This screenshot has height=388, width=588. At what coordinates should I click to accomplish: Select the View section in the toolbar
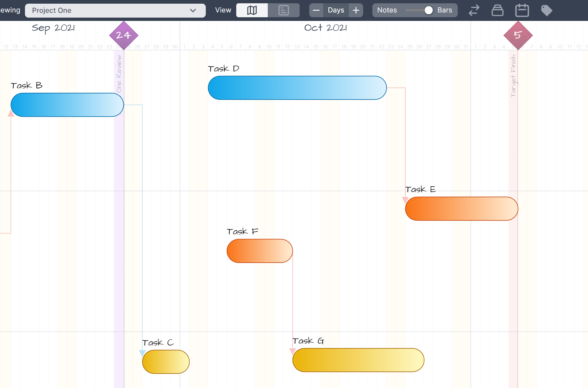point(223,10)
